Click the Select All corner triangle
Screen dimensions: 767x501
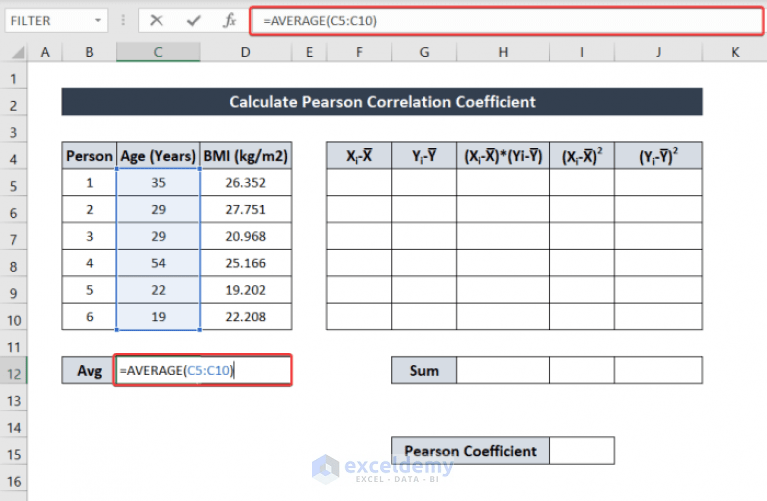[x=18, y=52]
